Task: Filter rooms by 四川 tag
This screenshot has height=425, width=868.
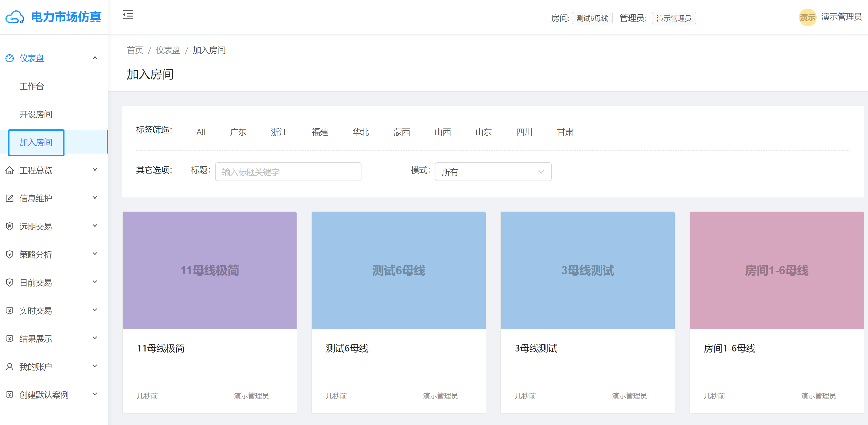Action: coord(524,132)
